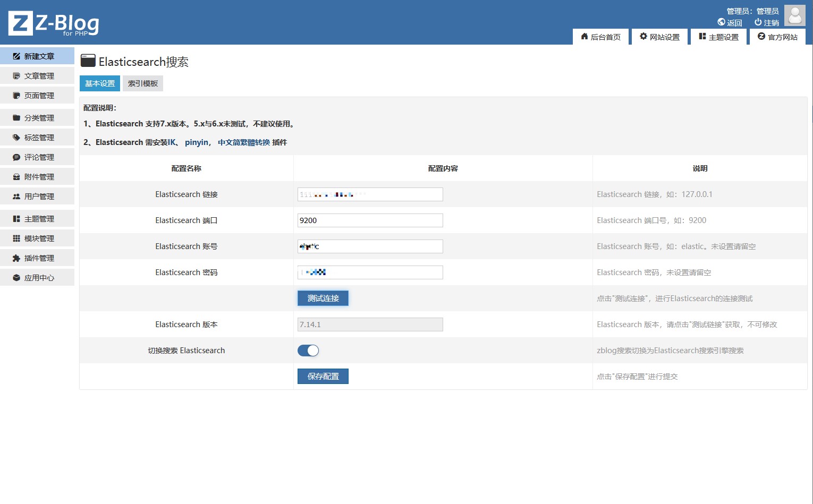
Task: Click the 测试连接 button
Action: coord(323,298)
